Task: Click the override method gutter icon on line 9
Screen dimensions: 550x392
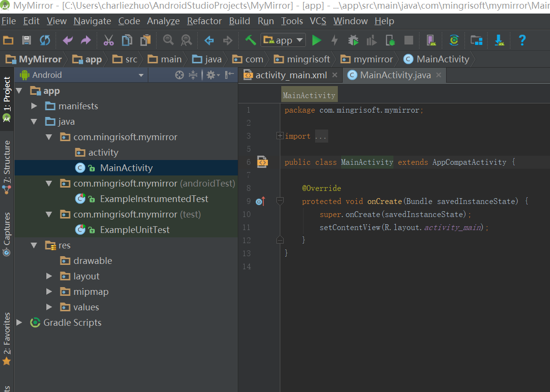Action: (x=261, y=201)
